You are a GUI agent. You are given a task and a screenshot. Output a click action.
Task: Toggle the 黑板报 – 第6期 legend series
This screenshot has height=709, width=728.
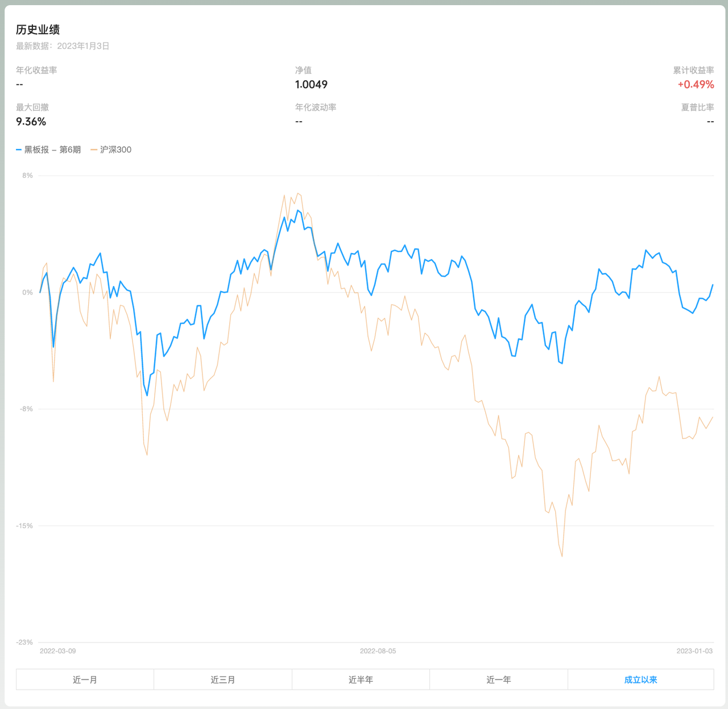tap(52, 150)
